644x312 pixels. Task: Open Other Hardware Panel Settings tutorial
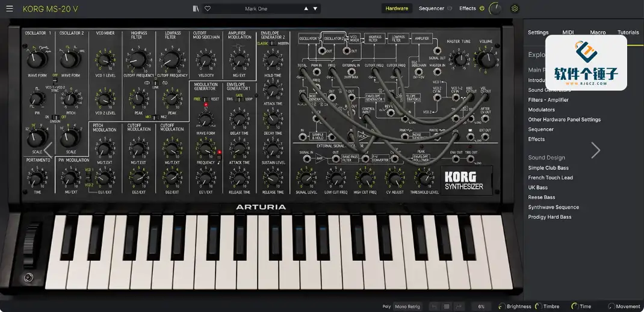(565, 119)
